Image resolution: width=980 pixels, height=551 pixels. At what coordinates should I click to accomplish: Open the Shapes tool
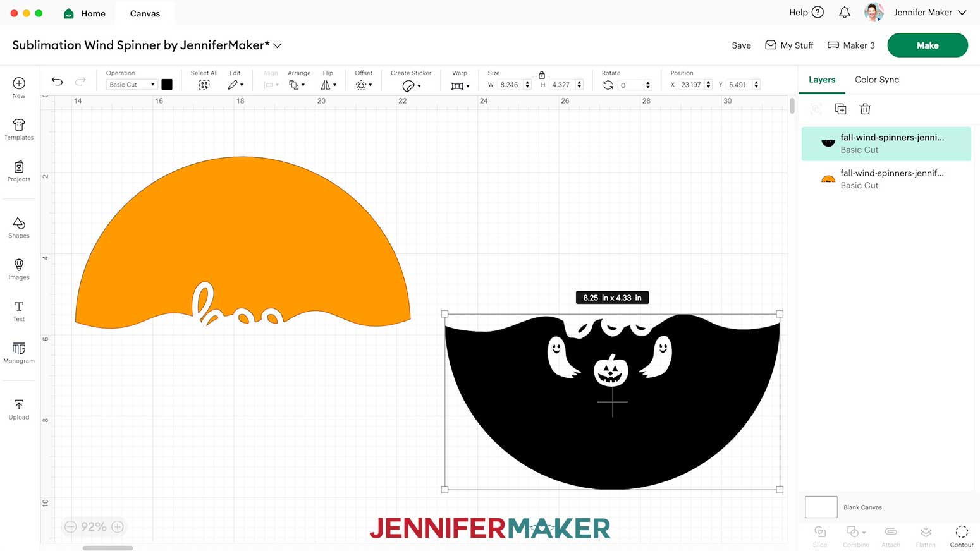tap(19, 227)
